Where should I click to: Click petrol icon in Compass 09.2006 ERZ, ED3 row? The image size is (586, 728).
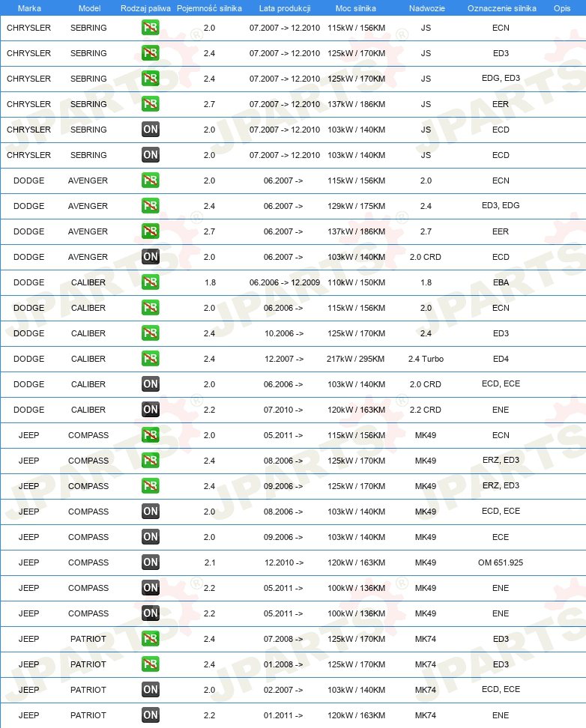tap(150, 486)
